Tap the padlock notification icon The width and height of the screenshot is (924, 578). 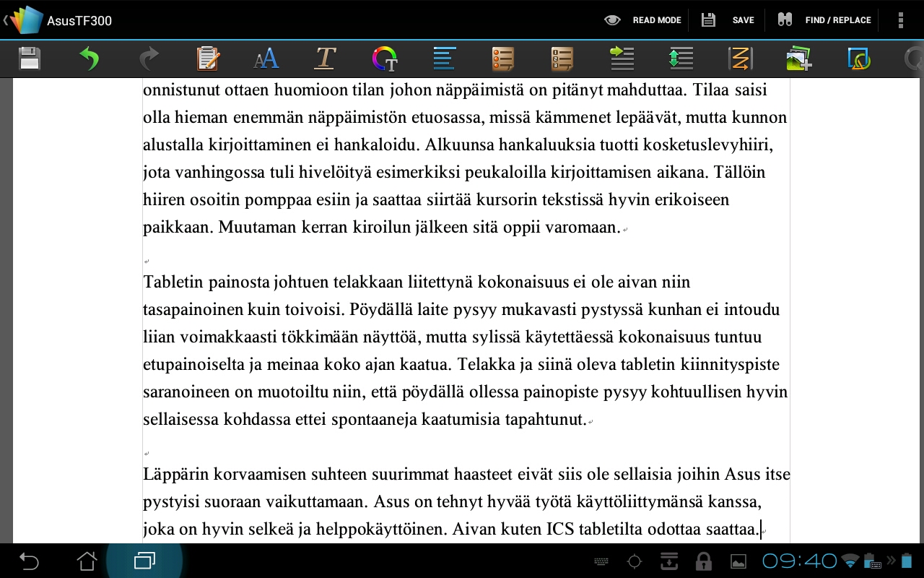point(703,561)
